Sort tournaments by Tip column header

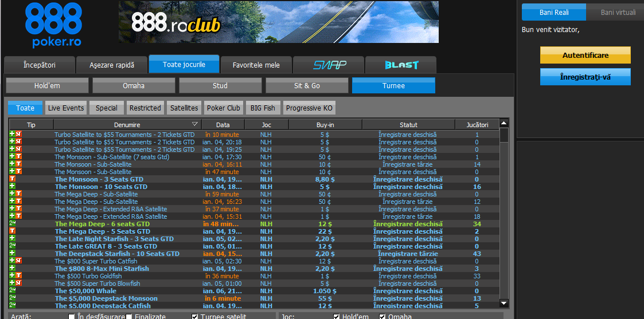[x=31, y=125]
